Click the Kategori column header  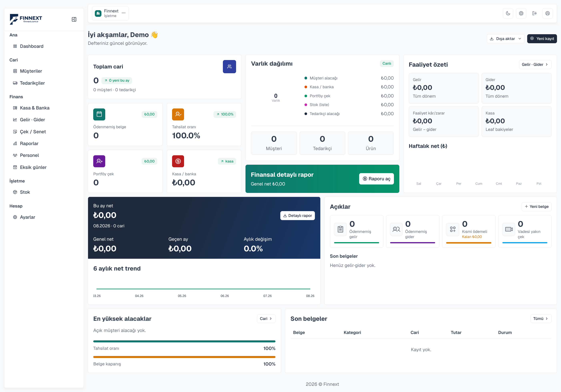click(352, 333)
